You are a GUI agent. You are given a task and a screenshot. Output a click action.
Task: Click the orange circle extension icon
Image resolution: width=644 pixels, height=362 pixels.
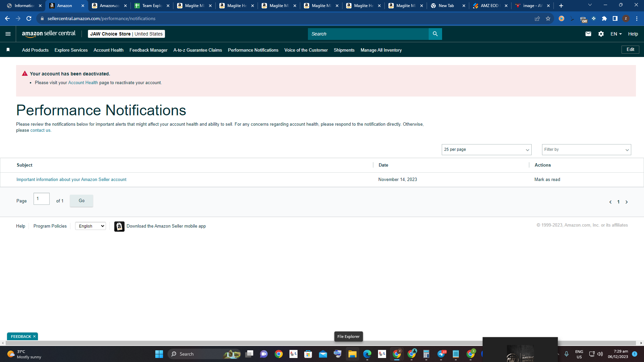(x=561, y=18)
